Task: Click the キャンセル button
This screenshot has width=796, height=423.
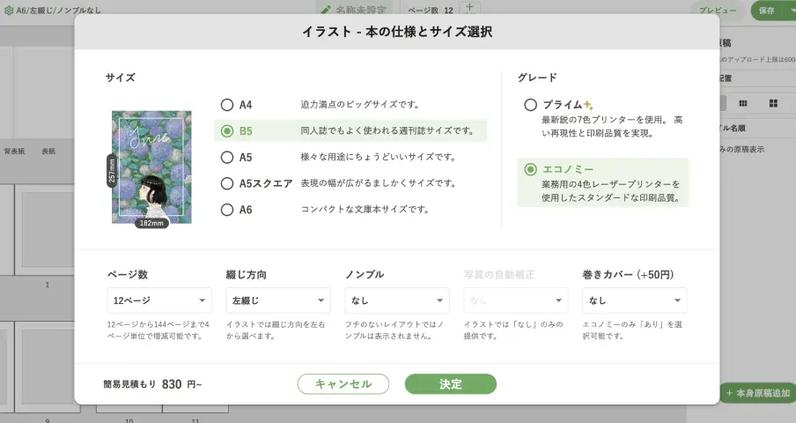Action: (x=343, y=384)
